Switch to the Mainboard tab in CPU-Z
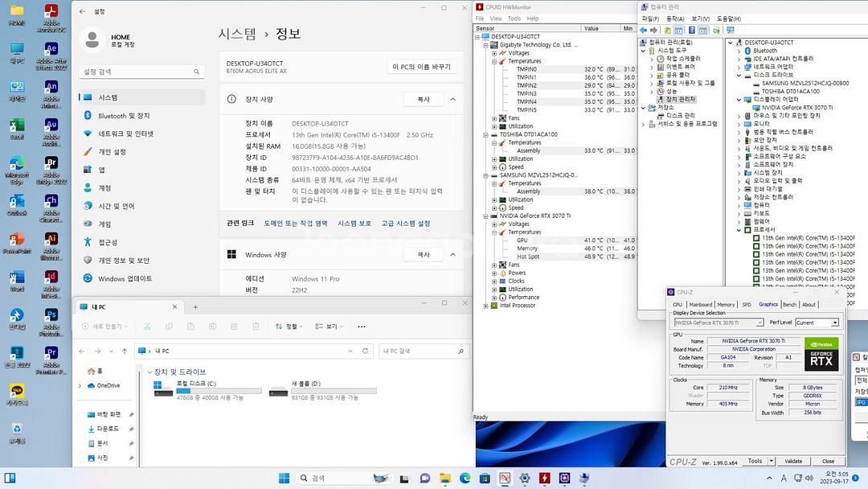Image resolution: width=868 pixels, height=489 pixels. (700, 305)
